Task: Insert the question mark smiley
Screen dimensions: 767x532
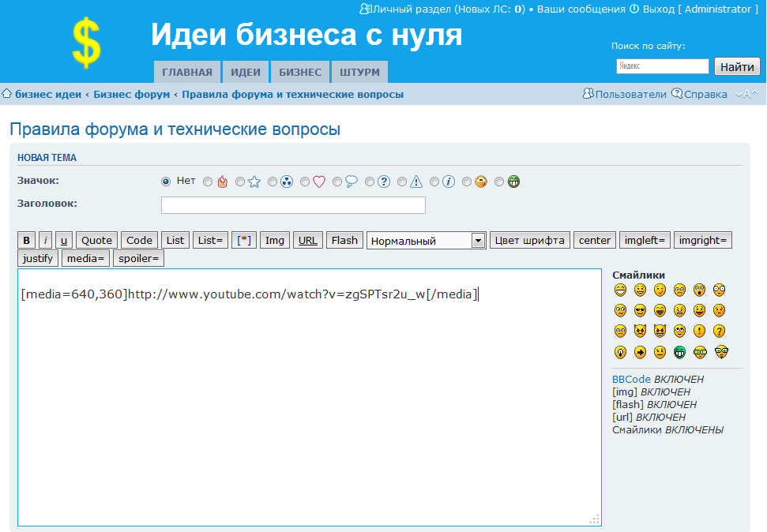Action: (x=719, y=332)
